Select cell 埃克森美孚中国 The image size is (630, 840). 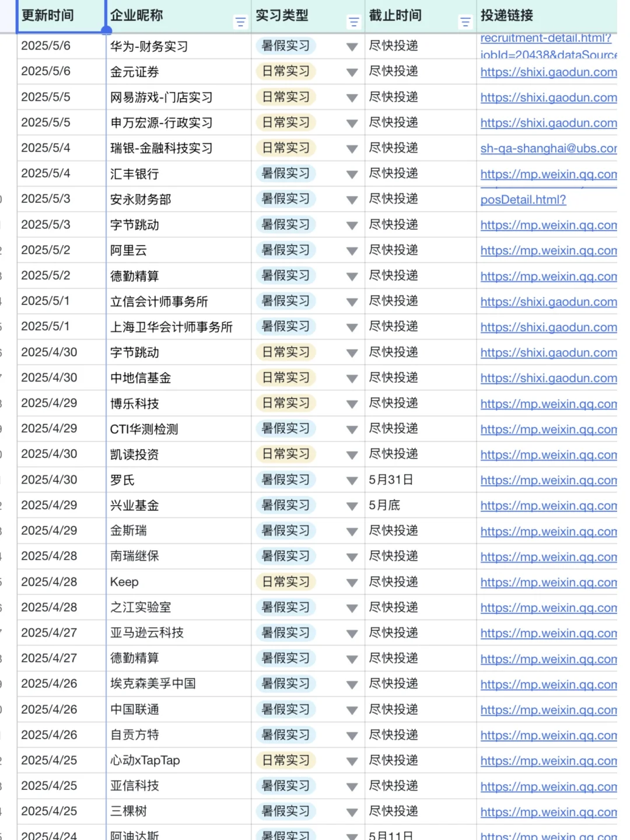(178, 684)
